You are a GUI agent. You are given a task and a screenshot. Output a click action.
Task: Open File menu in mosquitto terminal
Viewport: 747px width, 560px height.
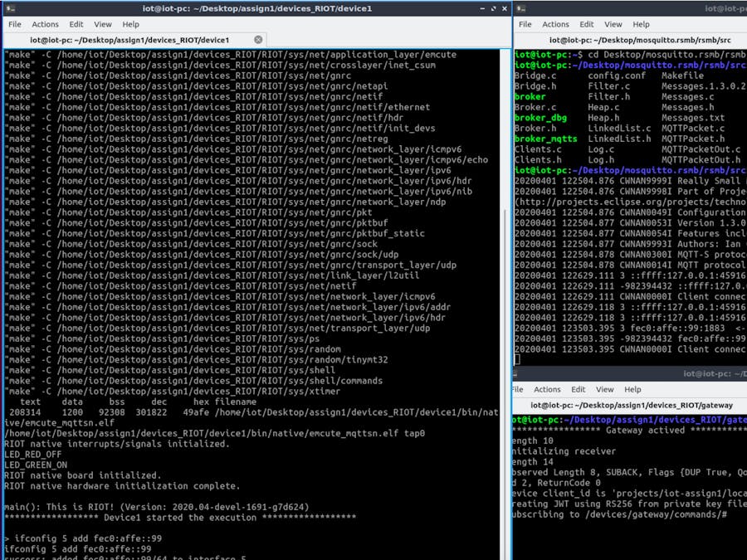click(x=525, y=24)
